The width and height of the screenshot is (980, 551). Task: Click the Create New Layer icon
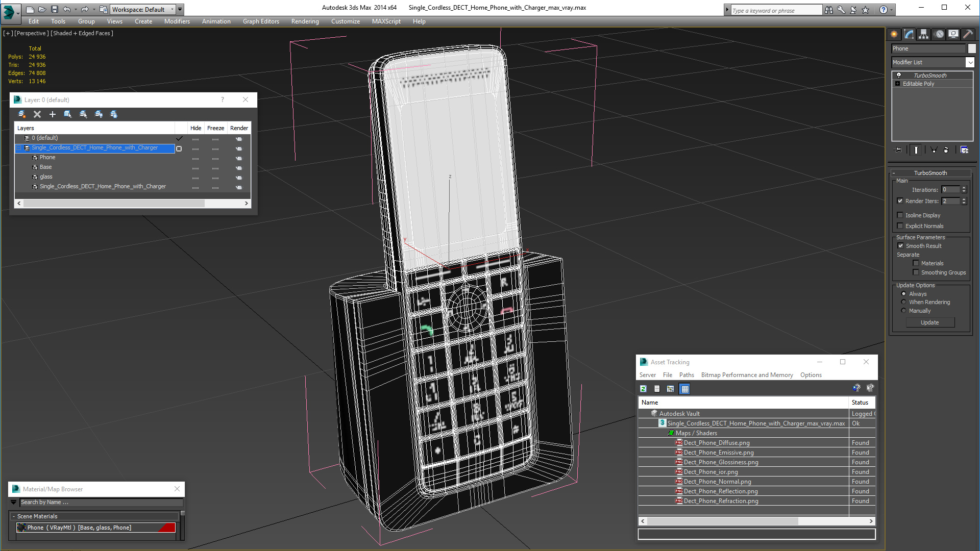[22, 114]
